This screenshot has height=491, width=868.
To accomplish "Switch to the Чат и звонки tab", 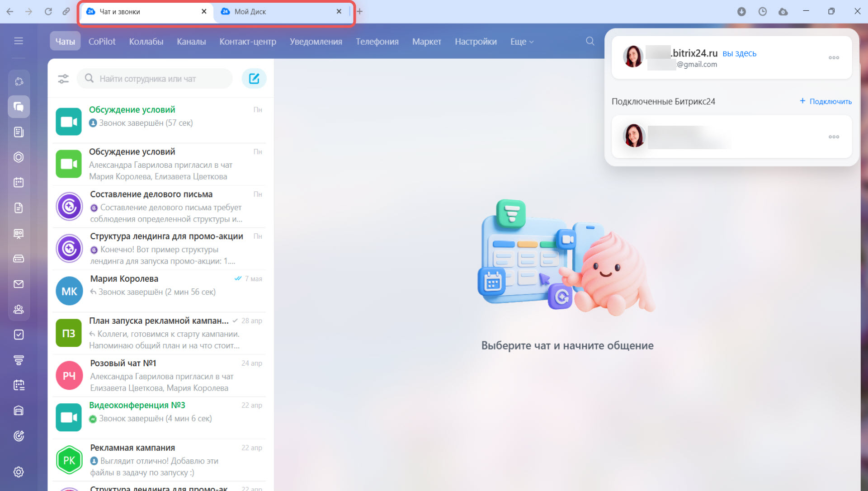I will pyautogui.click(x=147, y=12).
